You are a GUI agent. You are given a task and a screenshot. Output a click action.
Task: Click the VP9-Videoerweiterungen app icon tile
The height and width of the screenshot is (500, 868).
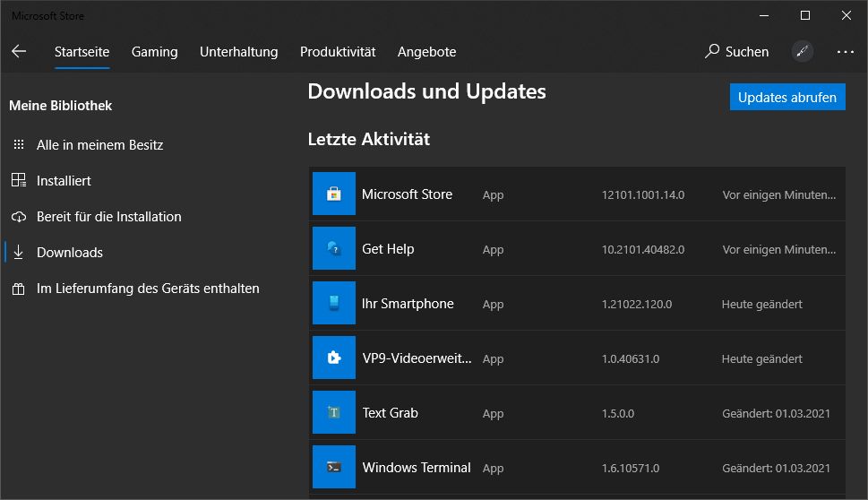point(334,358)
